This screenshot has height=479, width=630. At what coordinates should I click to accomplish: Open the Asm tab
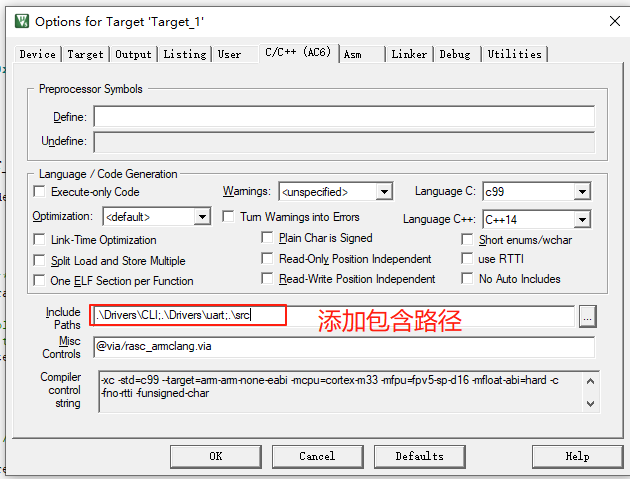352,54
